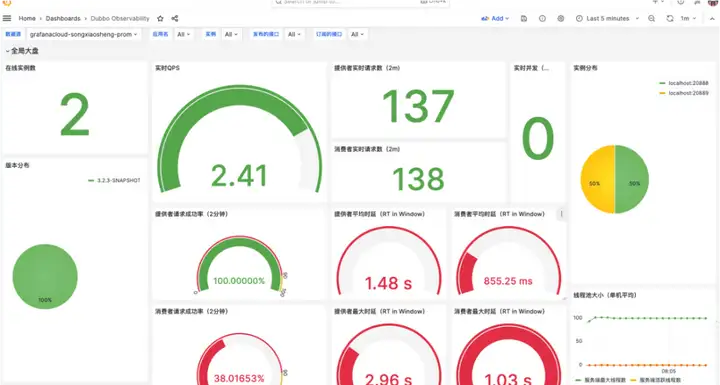Open the grafanacloud-songxiaosheng-prom datasource dropdown
Screen dimensions: 720x385
(84, 34)
